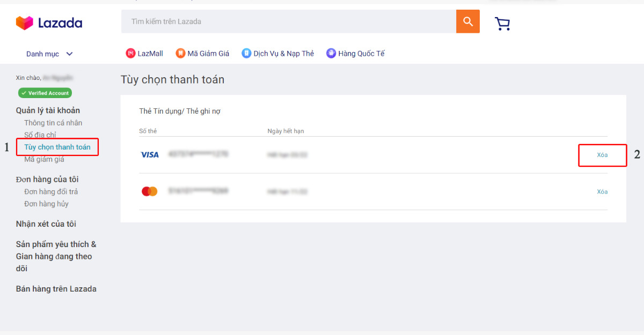Click the Dịch Vụ & Nạp Thẻ icon

tap(246, 53)
